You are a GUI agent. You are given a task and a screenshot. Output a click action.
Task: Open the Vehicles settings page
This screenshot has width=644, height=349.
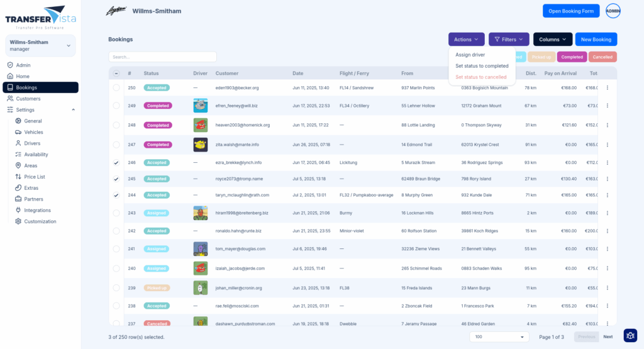click(x=33, y=132)
